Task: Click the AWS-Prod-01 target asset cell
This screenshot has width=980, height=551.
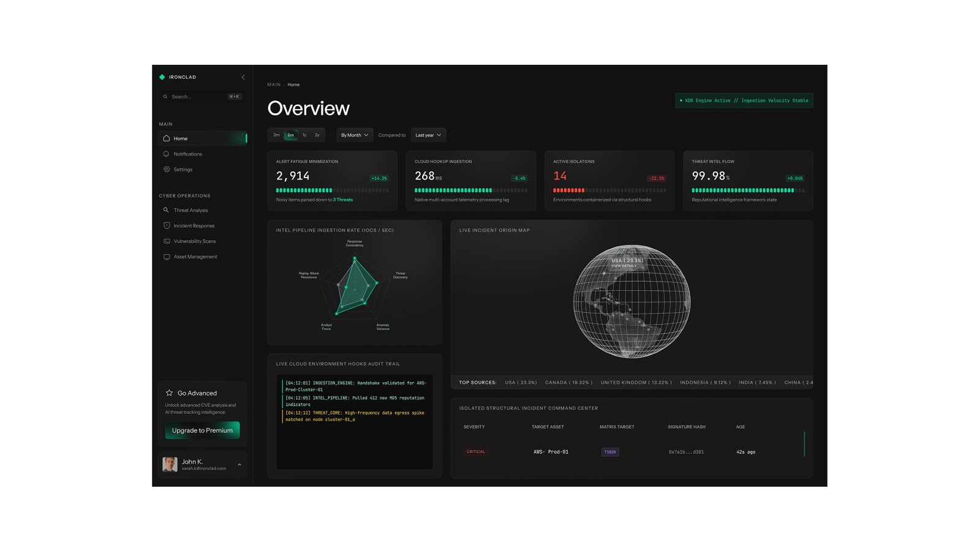Action: tap(551, 452)
